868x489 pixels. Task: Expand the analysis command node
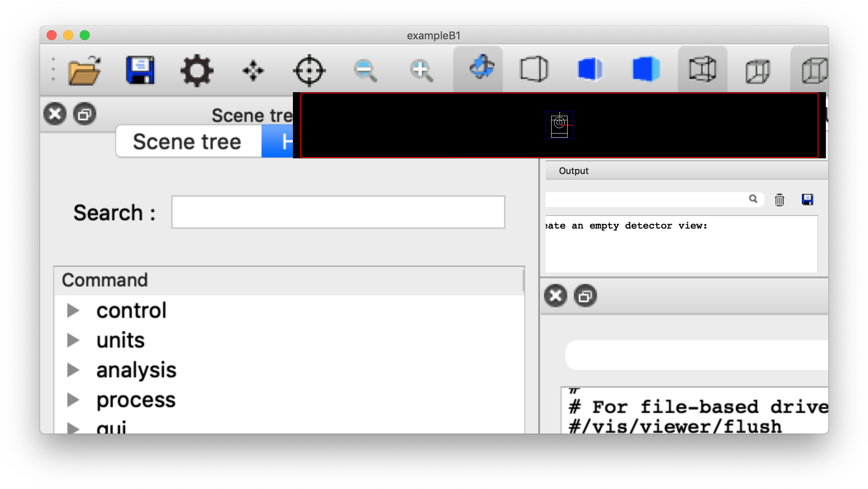click(73, 370)
